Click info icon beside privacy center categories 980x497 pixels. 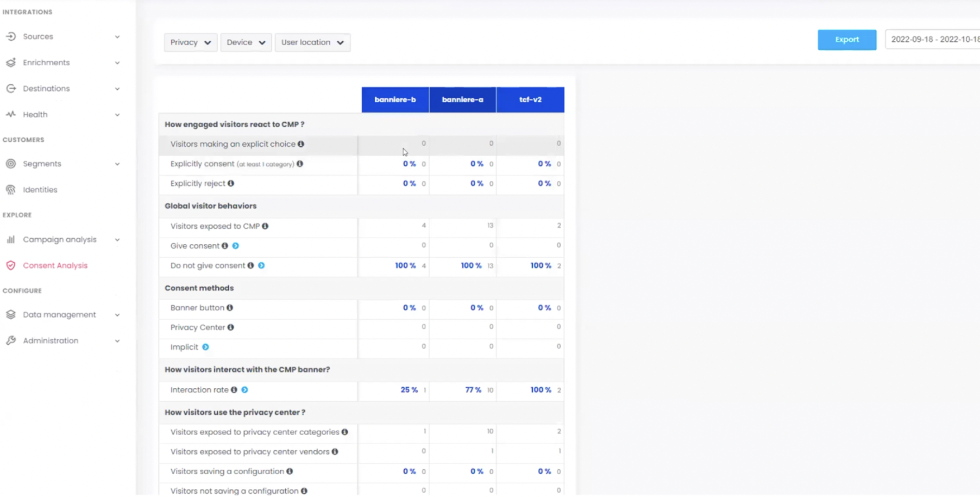(345, 432)
